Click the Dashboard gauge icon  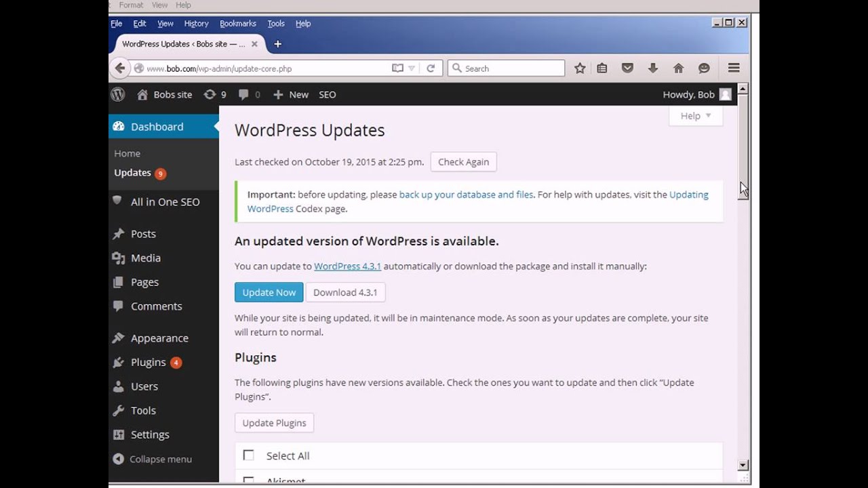(x=119, y=127)
